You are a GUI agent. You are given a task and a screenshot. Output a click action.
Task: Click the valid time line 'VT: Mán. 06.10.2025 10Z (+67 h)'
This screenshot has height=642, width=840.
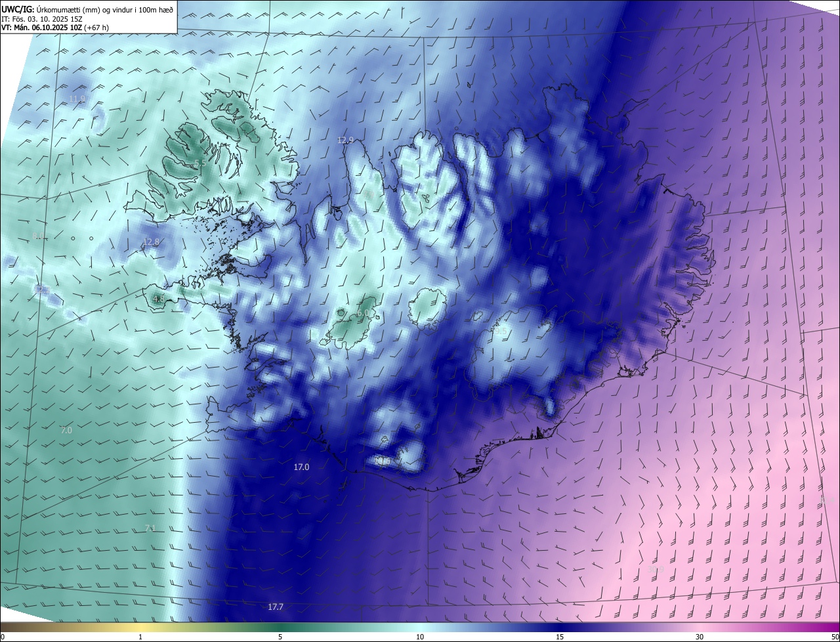click(x=54, y=28)
